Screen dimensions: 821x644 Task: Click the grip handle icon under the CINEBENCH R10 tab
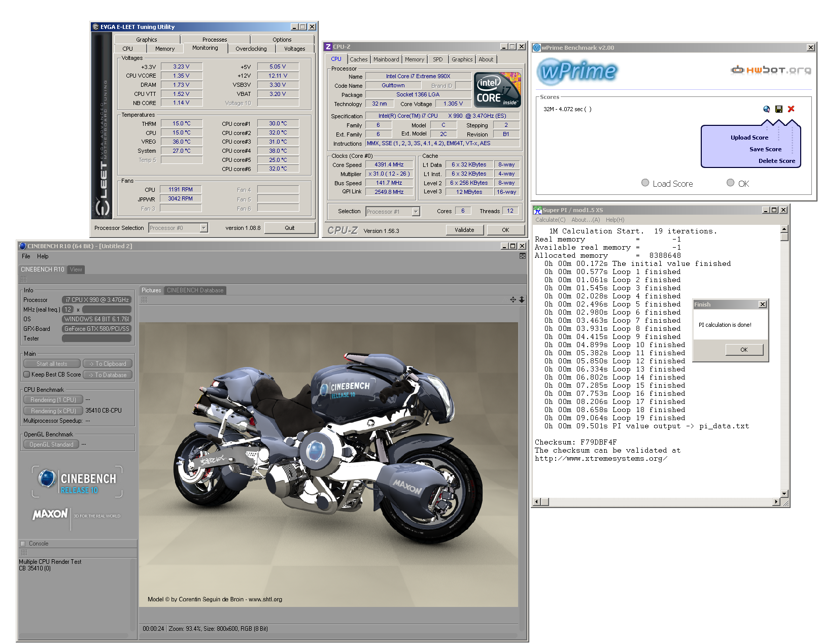[x=24, y=280]
